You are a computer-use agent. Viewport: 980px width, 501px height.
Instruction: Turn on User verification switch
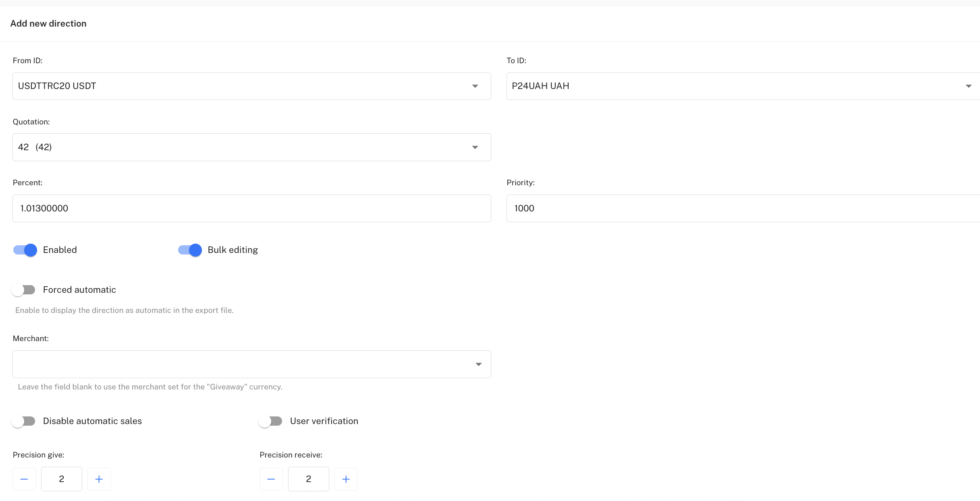tap(270, 421)
